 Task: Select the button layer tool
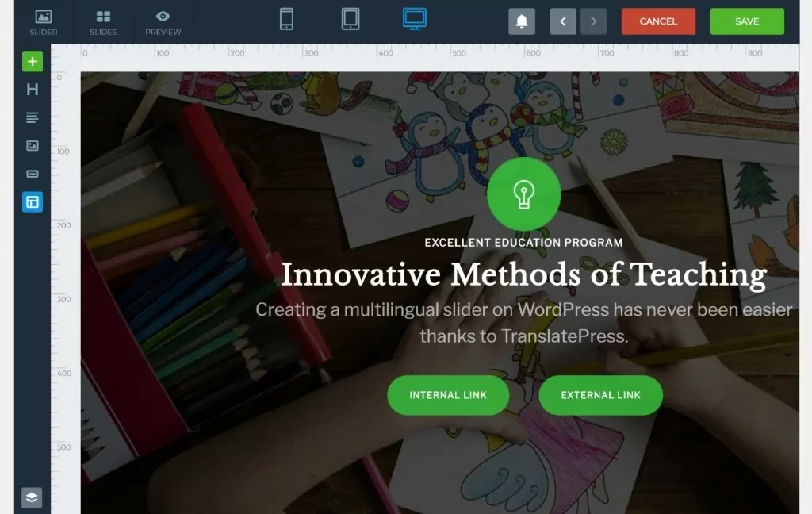(33, 174)
